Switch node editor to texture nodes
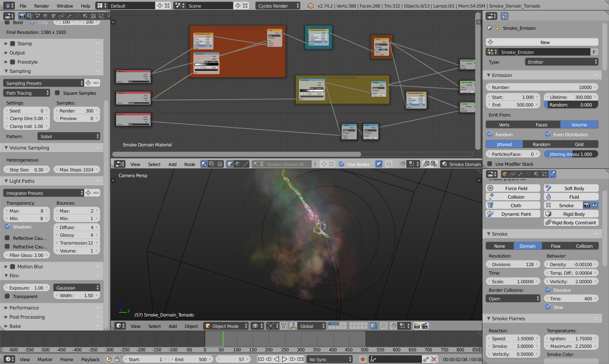This screenshot has height=364, width=609. [x=219, y=164]
